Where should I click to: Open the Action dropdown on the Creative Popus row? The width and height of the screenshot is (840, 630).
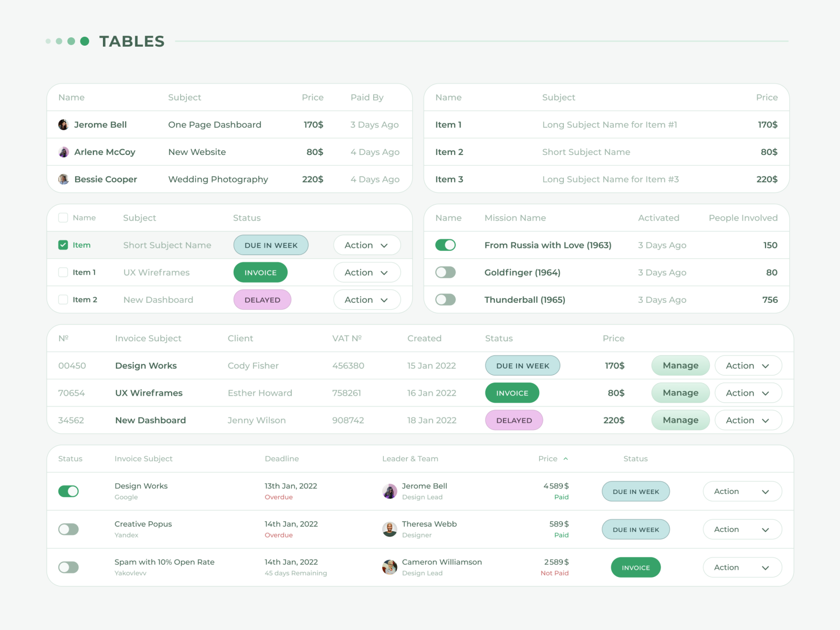[742, 529]
